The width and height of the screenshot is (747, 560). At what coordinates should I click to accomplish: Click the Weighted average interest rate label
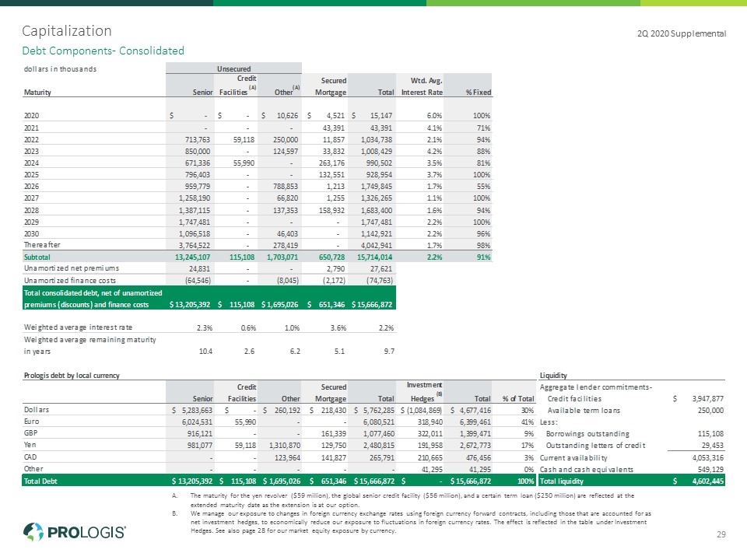[x=78, y=327]
